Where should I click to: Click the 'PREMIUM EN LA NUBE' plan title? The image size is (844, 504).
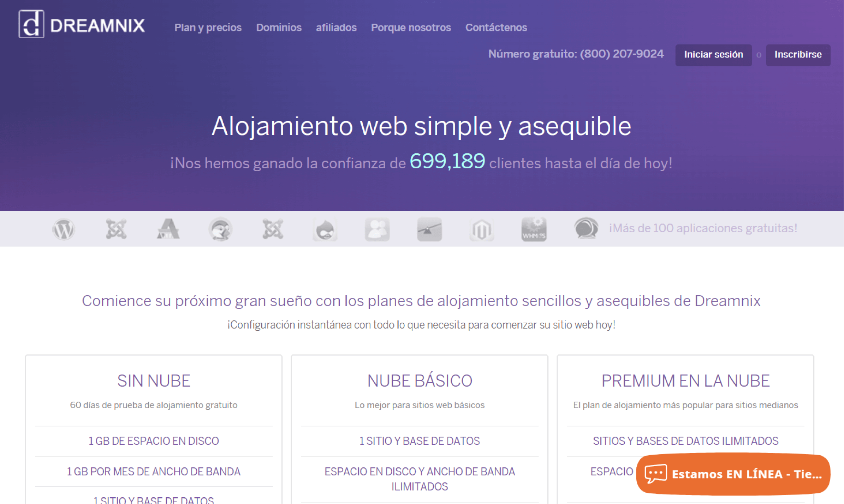coord(685,381)
